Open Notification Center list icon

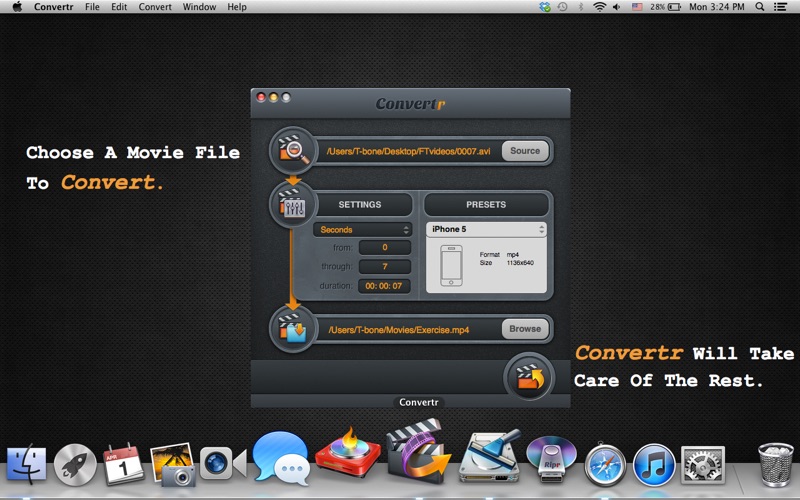click(x=780, y=7)
